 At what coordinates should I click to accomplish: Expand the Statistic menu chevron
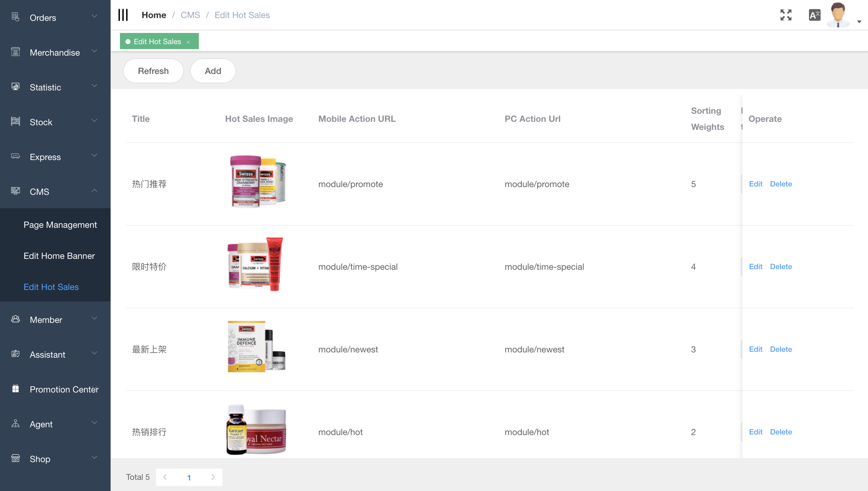coord(94,86)
